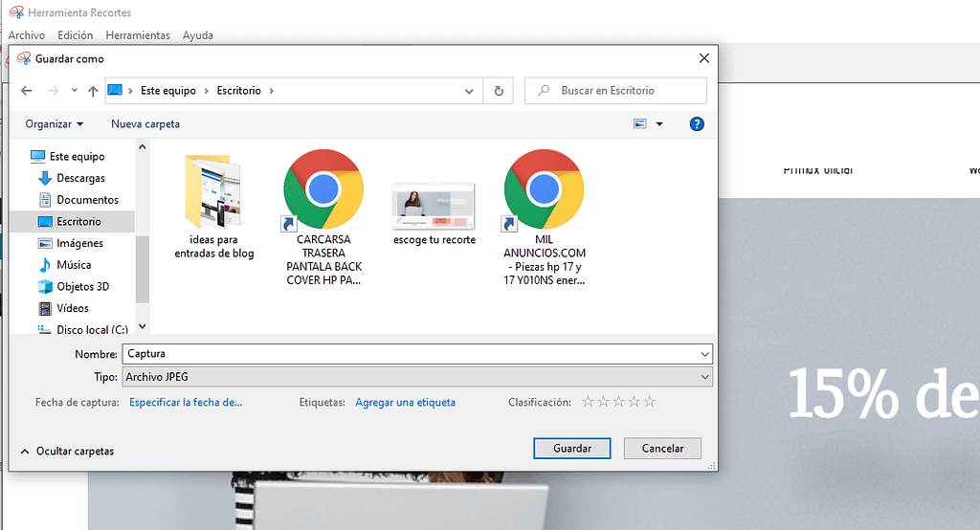This screenshot has height=530, width=980.
Task: Open the Ayuda menu in Recortes
Action: pyautogui.click(x=197, y=35)
